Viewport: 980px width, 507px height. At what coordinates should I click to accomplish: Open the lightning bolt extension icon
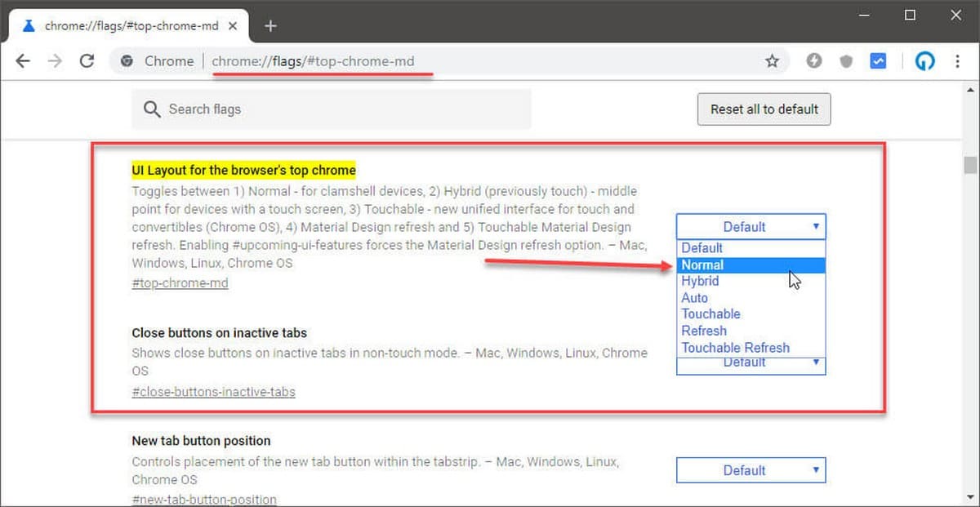(x=813, y=61)
